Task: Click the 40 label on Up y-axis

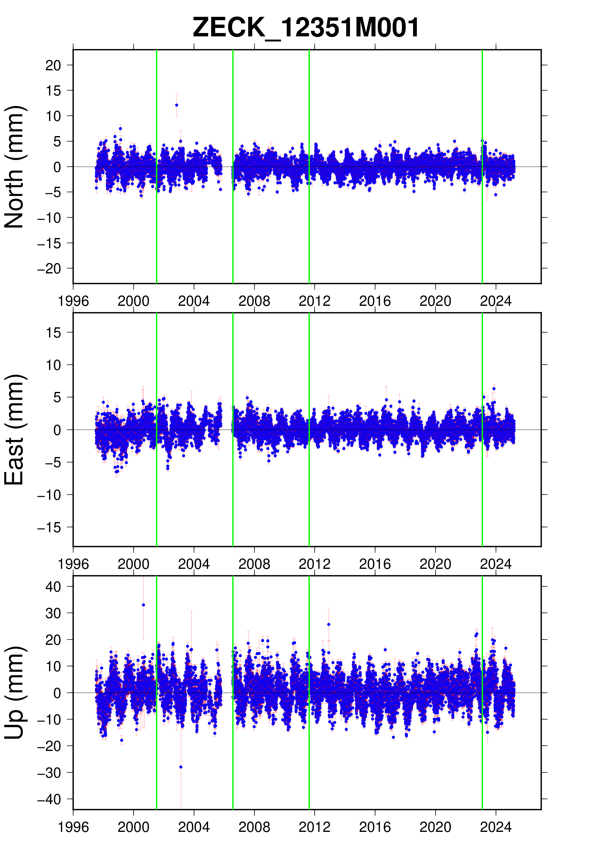Action: coord(53,587)
